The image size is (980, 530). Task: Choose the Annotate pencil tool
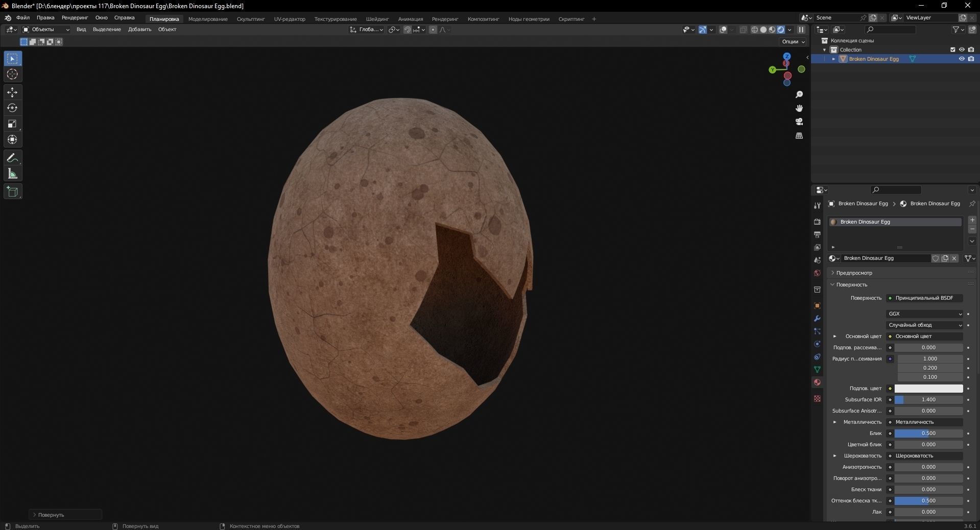coord(12,158)
